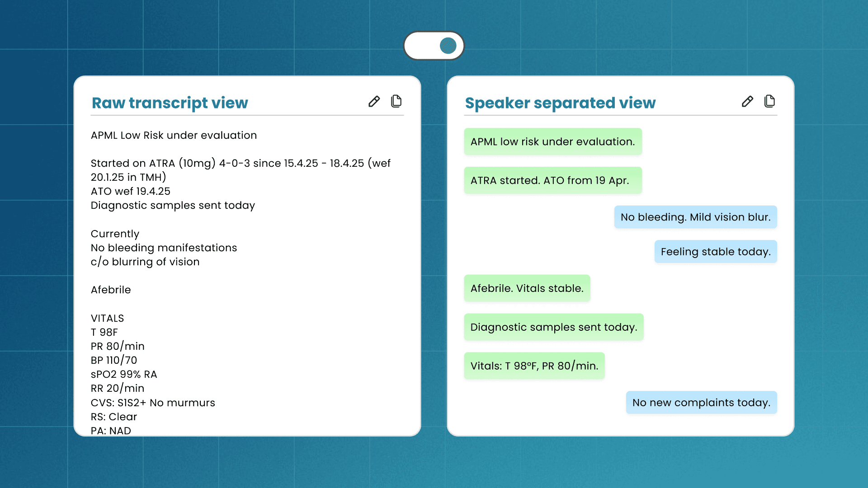Copy the Speaker separated view contents

[769, 101]
